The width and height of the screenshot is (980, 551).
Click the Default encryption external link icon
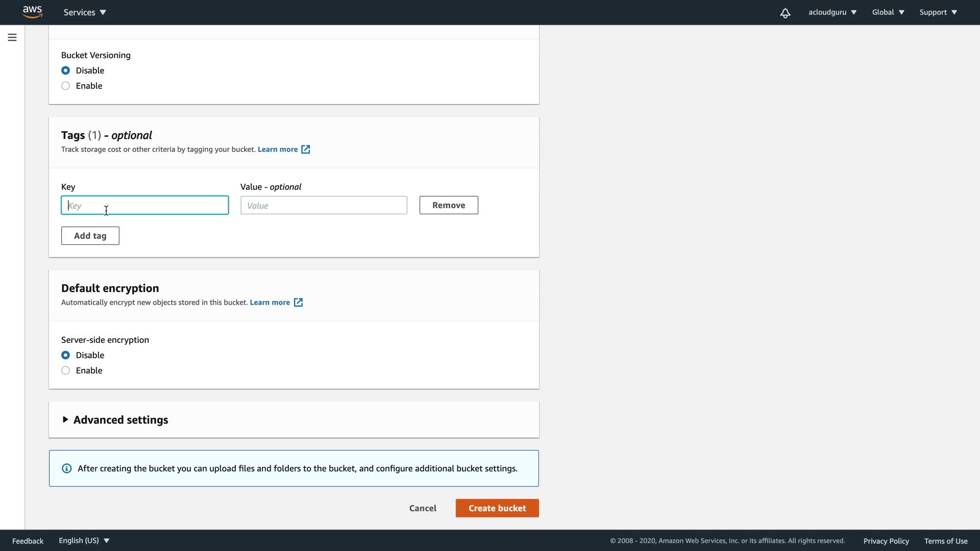[x=298, y=303]
